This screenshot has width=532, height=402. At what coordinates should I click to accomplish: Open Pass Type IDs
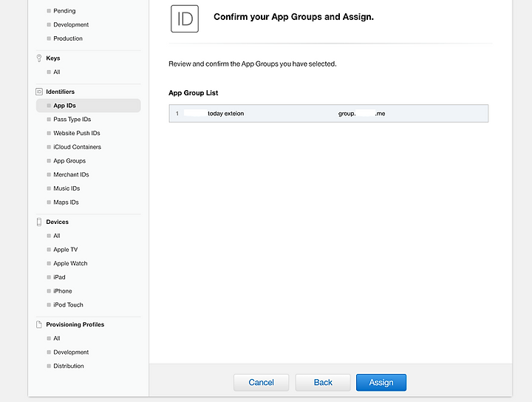72,120
